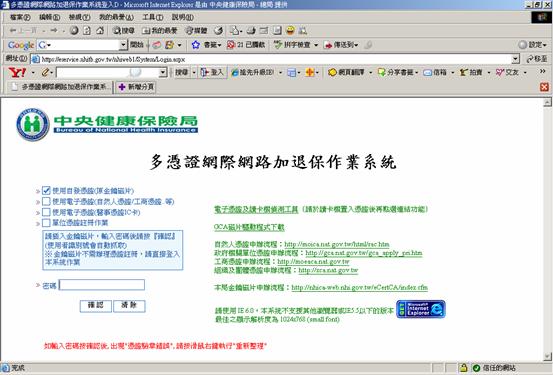
Task: Open the Google search box dropdown arrow
Action: click(123, 45)
